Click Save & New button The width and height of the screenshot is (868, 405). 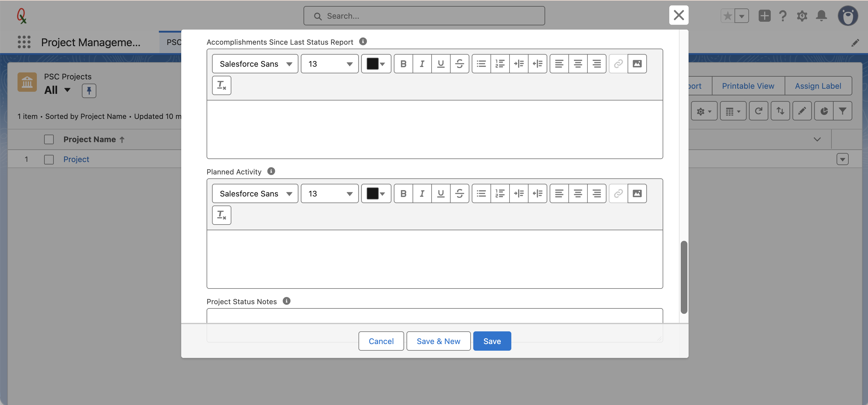(x=439, y=341)
